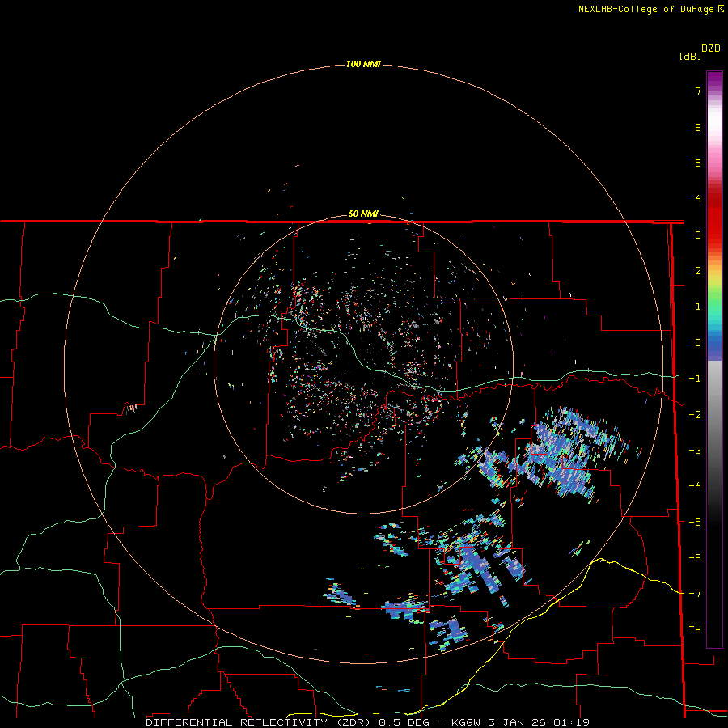Click the 100 NMI range ring label
728x728 pixels.
pos(363,64)
